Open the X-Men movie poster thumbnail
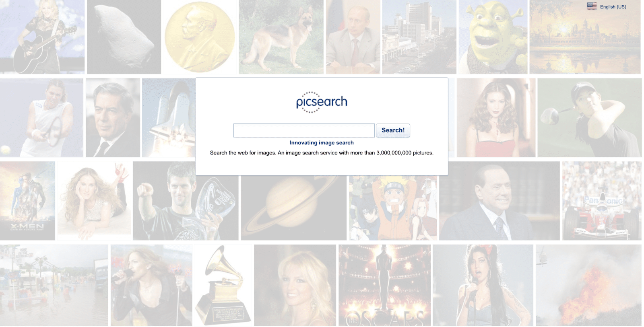Screen dimensions: 644x327 27,201
